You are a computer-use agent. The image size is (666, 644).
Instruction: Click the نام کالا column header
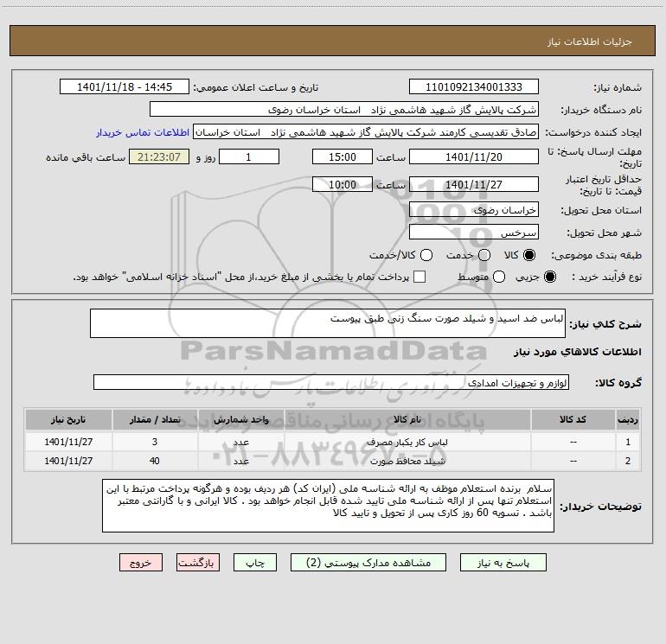[407, 420]
